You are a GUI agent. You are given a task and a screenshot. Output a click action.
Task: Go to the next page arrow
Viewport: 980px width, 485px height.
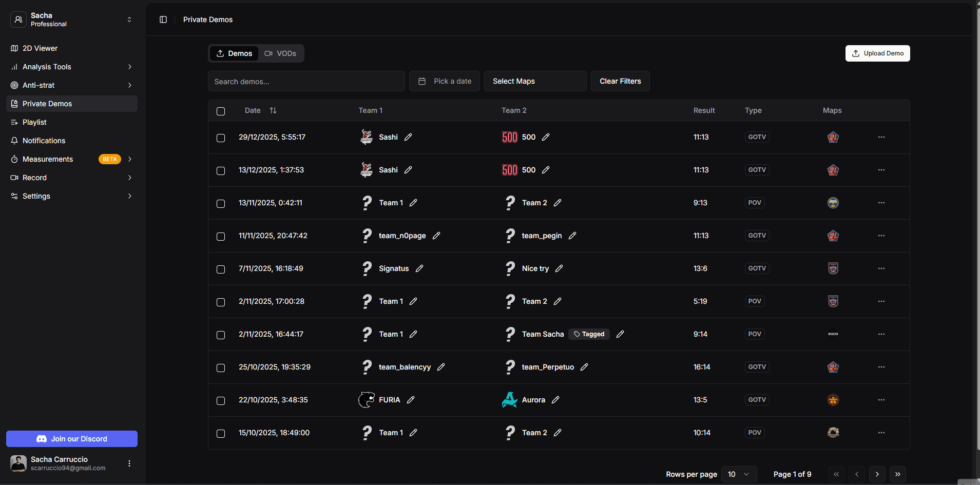coord(877,474)
